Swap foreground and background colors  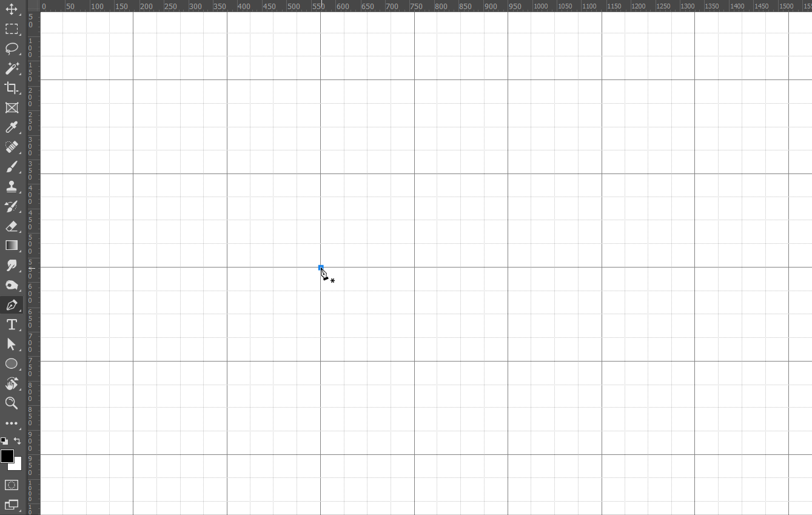(x=18, y=441)
